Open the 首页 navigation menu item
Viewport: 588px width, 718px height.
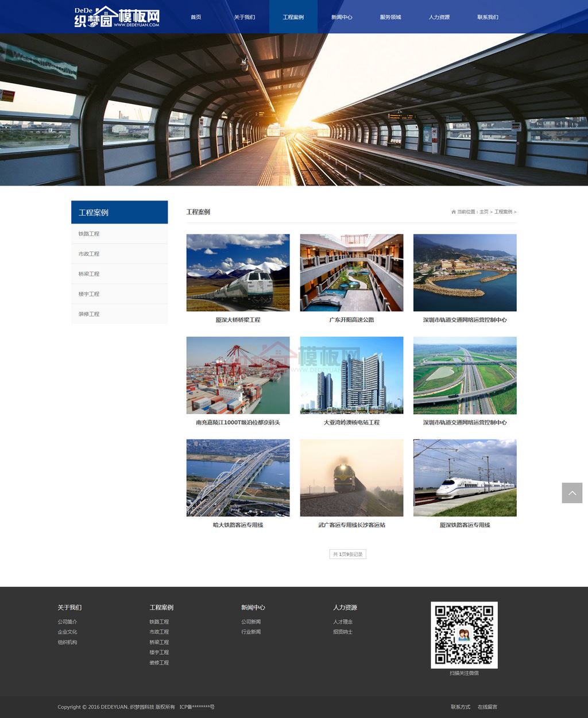(x=196, y=17)
